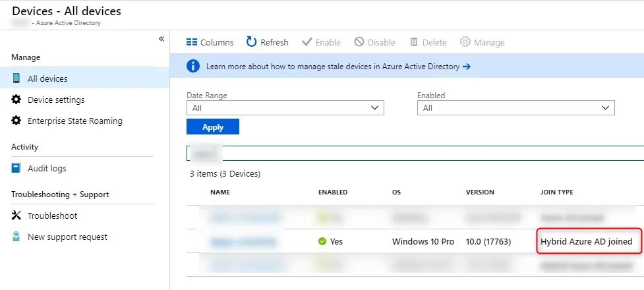Sort by NAME column header
The width and height of the screenshot is (644, 290).
[x=220, y=192]
